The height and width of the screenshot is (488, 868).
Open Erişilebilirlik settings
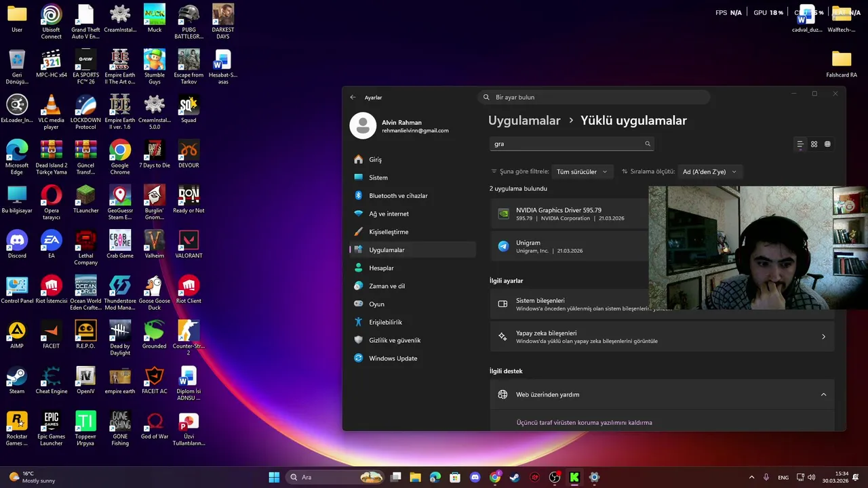[412, 322]
